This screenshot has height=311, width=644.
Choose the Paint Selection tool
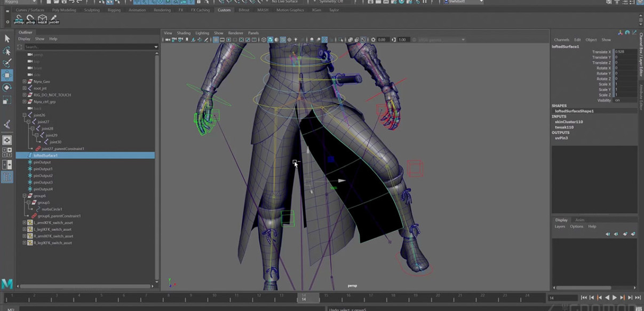pyautogui.click(x=7, y=63)
